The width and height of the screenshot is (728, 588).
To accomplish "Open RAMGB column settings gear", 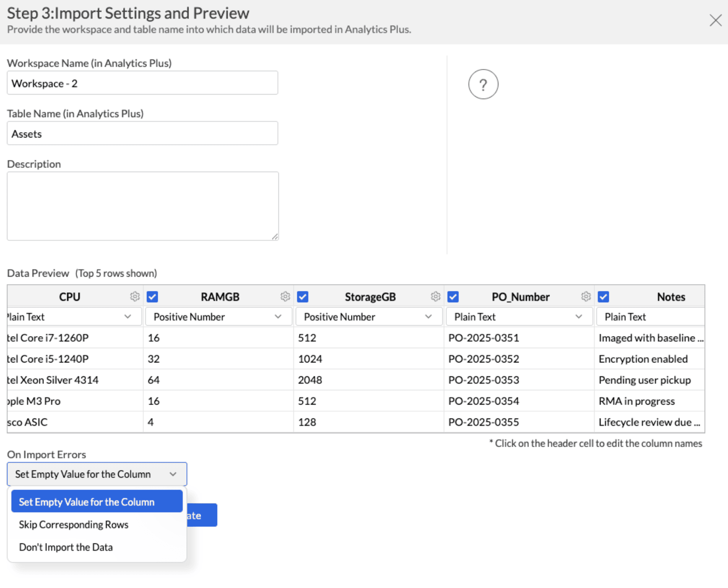I will [x=285, y=297].
